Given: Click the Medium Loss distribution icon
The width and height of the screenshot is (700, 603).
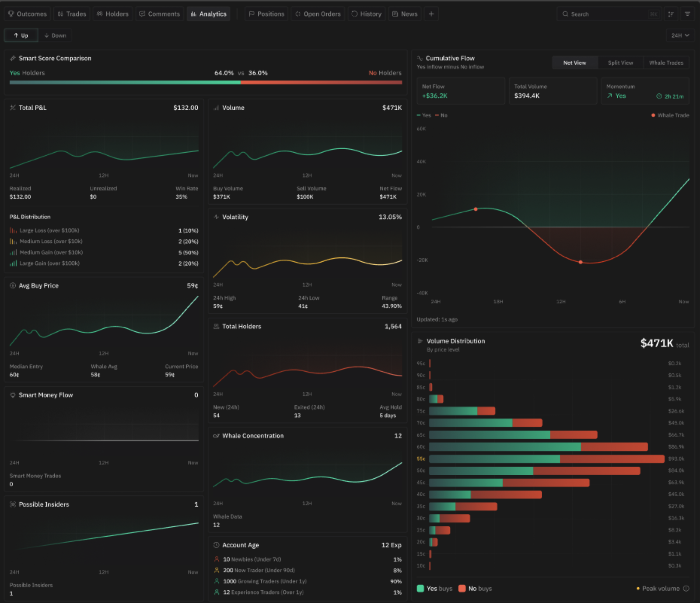Looking at the screenshot, I should (x=13, y=242).
